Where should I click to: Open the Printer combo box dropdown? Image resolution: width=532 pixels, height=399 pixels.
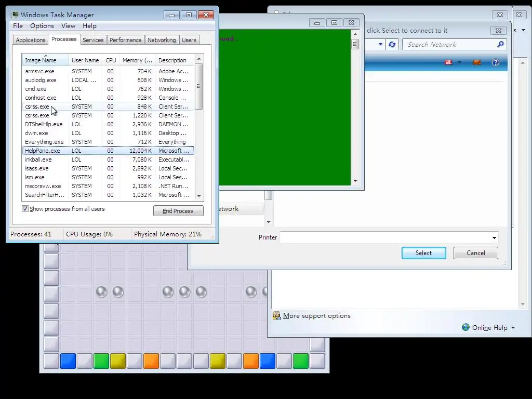(494, 237)
